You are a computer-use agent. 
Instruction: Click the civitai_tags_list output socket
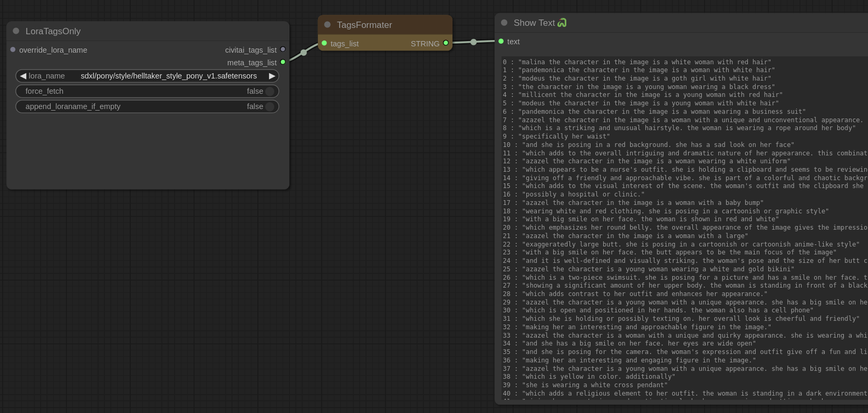click(283, 50)
